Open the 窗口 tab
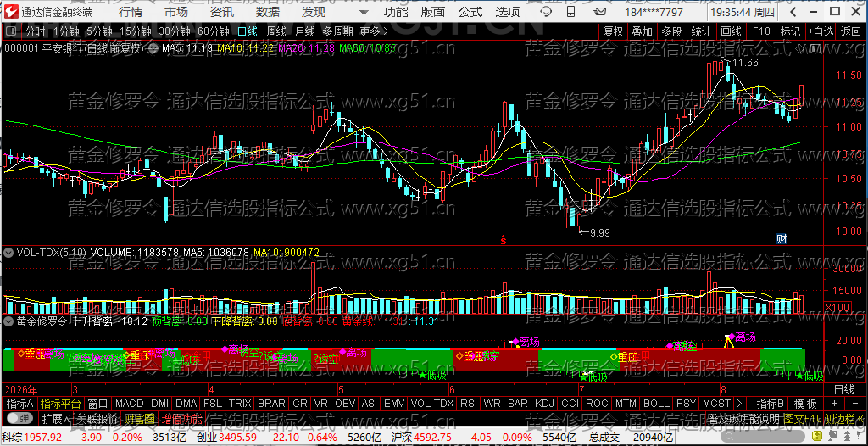 [98, 404]
